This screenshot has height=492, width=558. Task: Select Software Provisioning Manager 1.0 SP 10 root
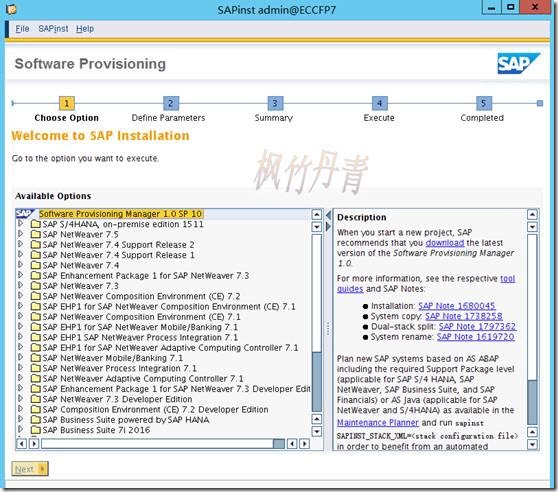(x=121, y=214)
